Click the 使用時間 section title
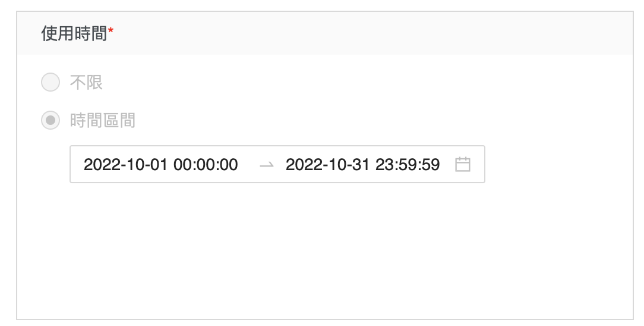 click(74, 34)
